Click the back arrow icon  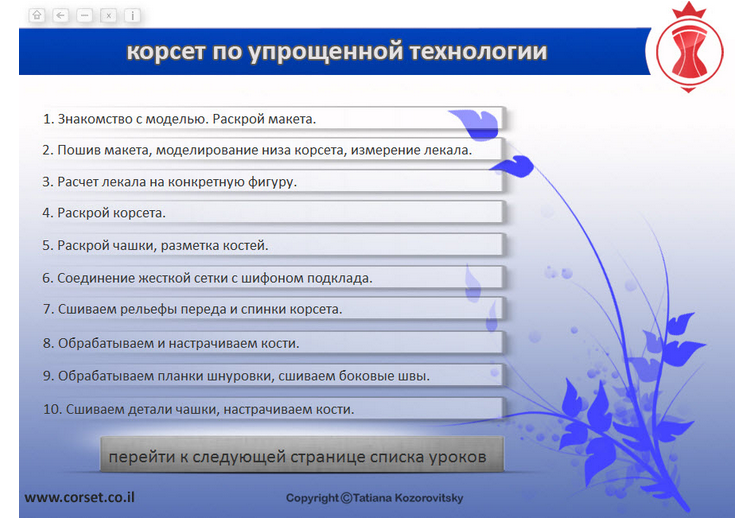(60, 15)
